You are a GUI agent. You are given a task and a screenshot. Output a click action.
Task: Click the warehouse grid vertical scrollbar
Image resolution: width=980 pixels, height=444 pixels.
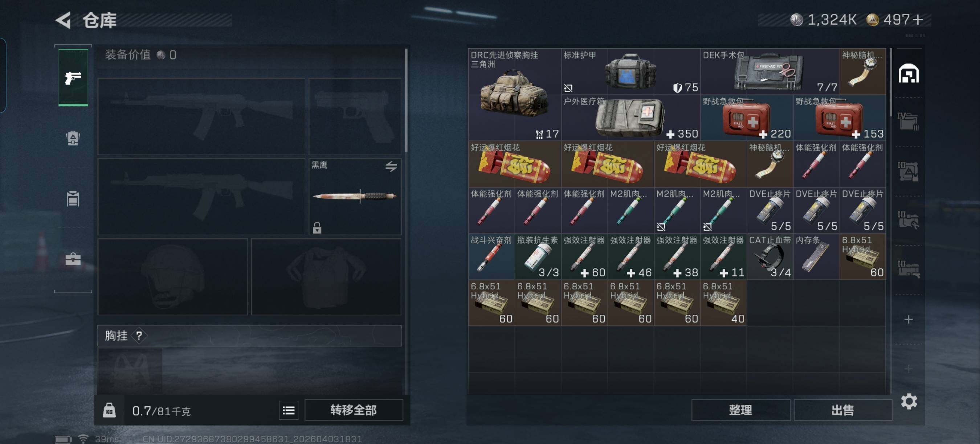(x=891, y=82)
